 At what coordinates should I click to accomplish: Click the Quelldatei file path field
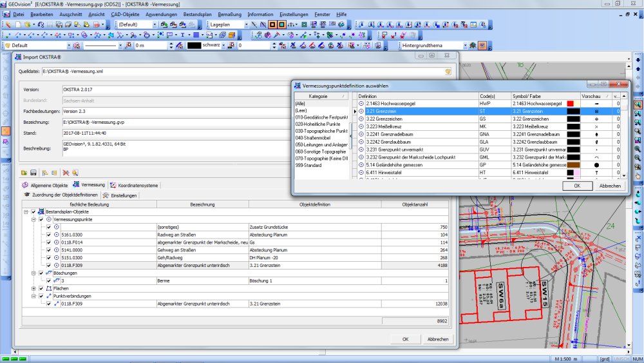[243, 72]
